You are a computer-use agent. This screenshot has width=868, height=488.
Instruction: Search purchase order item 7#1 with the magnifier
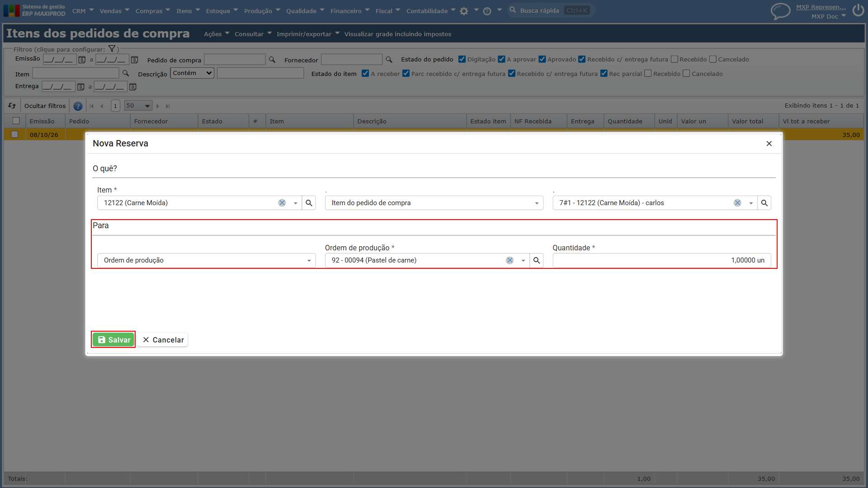(x=764, y=203)
